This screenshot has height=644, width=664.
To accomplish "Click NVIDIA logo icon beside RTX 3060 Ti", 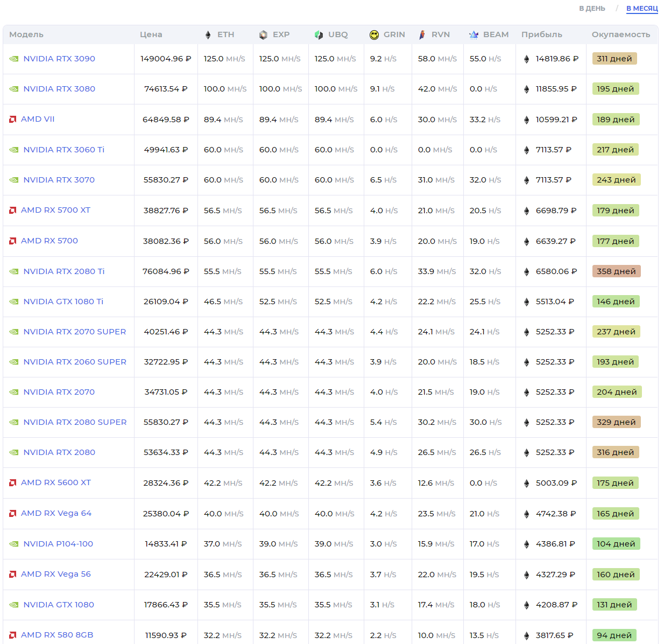I will pos(14,150).
